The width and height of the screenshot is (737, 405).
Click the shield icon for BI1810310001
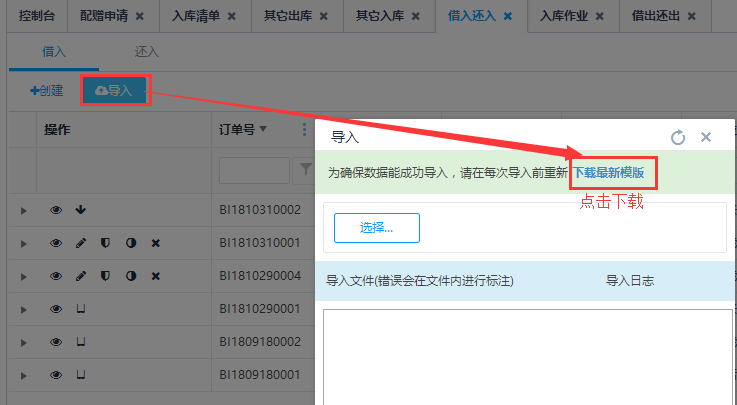click(105, 243)
